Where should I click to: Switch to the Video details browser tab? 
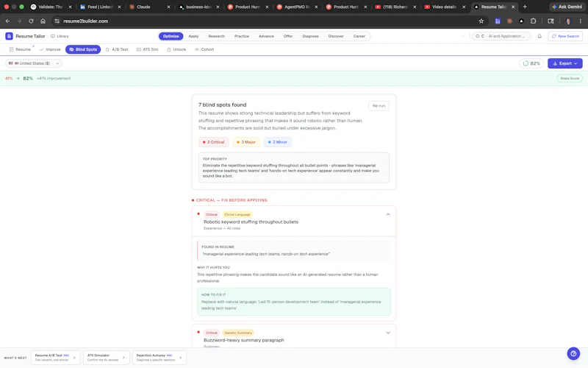click(445, 7)
